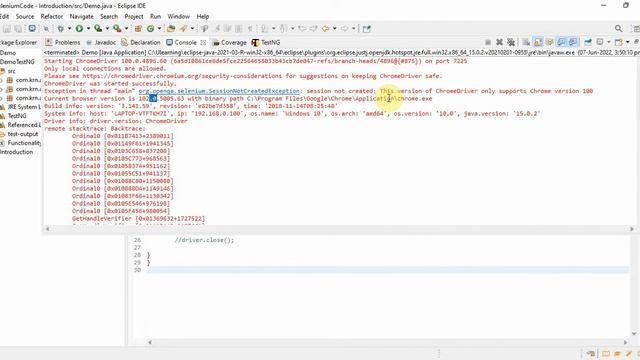Screen dimensions: 640x360
Task: Open Forward history dropdown arrow
Action: (354, 29)
